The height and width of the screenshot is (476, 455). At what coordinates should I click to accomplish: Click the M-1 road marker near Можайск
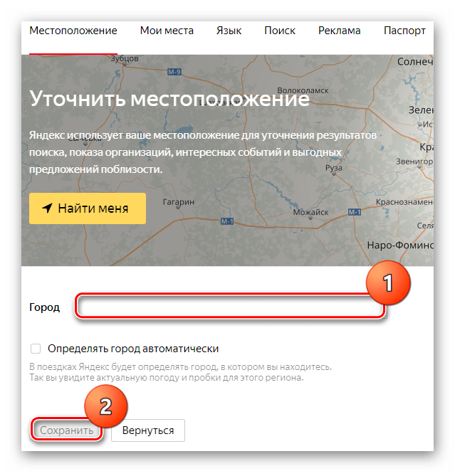[355, 212]
